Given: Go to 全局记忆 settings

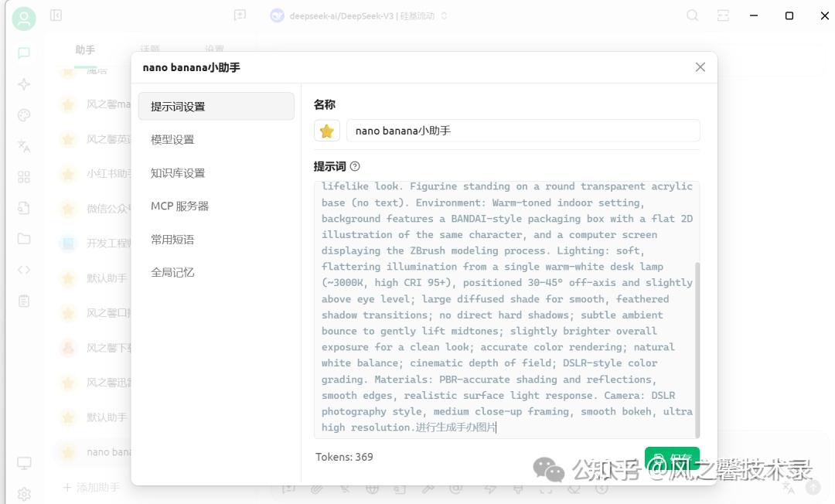Looking at the screenshot, I should tap(172, 273).
